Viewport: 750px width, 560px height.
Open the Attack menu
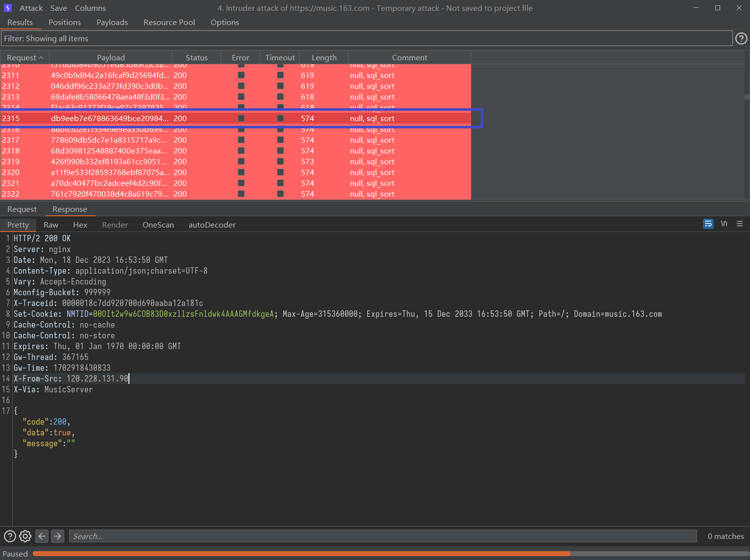pyautogui.click(x=31, y=8)
